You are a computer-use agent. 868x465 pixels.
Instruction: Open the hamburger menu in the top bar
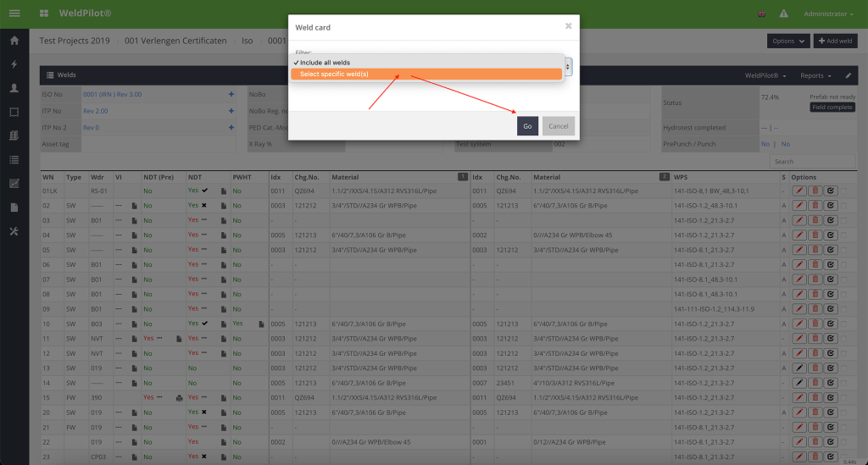[x=14, y=14]
